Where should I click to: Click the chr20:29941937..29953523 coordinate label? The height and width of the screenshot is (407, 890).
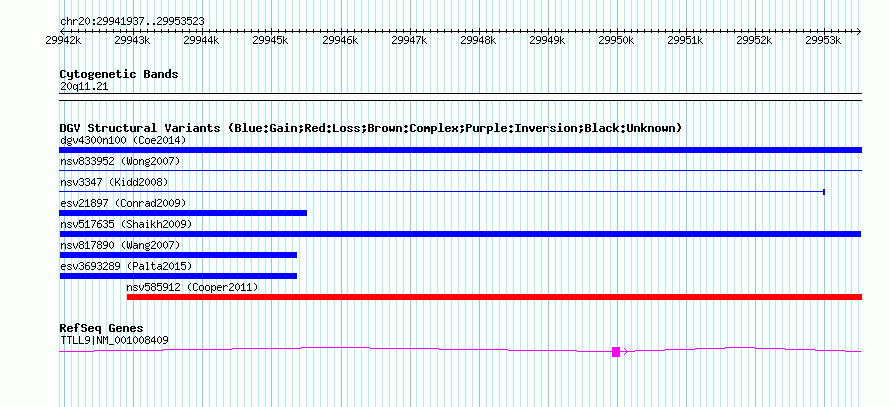pyautogui.click(x=132, y=22)
